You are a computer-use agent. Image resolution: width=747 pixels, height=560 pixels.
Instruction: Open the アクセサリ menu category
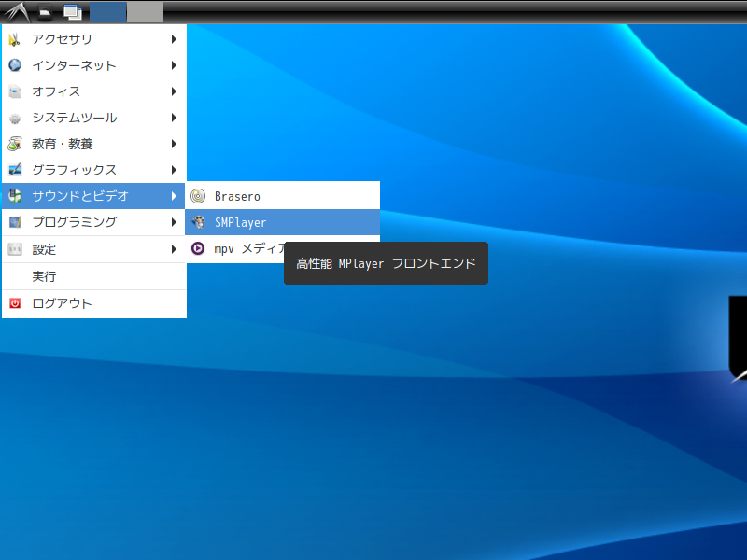tap(94, 39)
